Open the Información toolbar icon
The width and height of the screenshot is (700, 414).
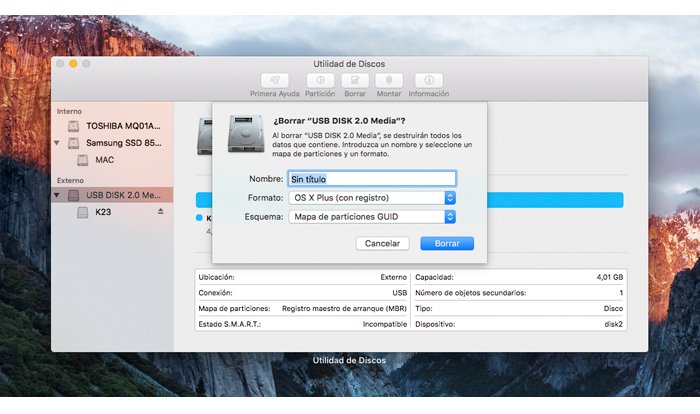tap(429, 80)
